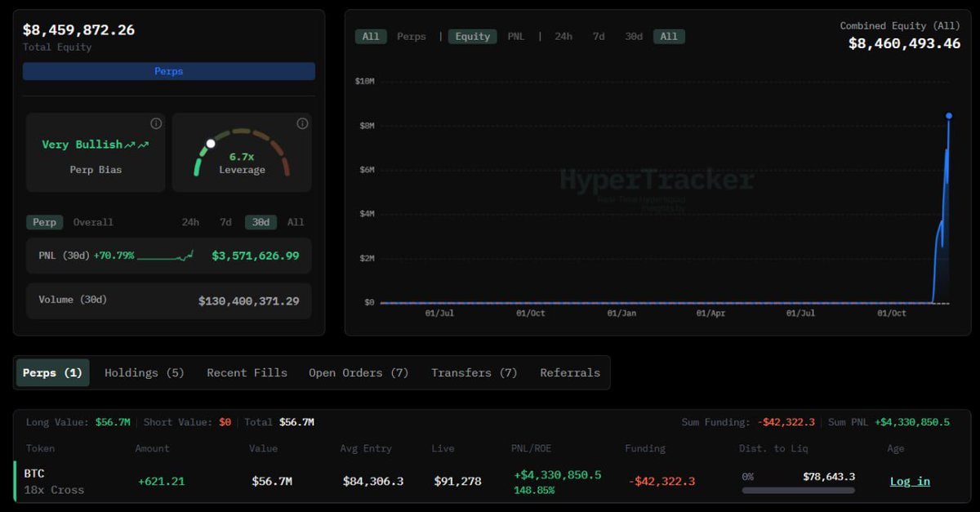Click the info icon on Perp Bias card
Screen dimensions: 980x512
coord(156,123)
